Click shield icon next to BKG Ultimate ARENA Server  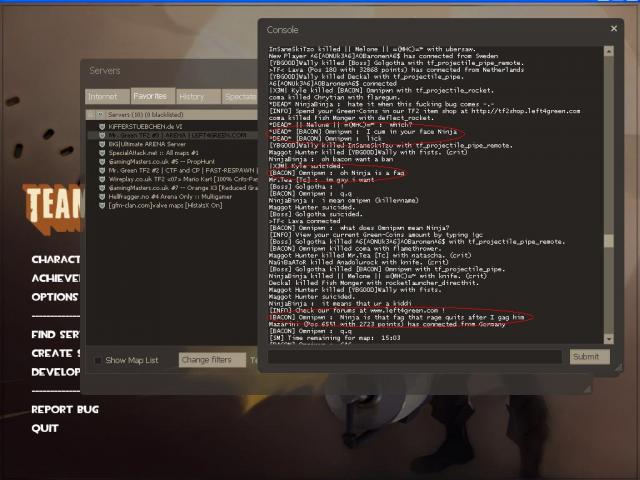[x=101, y=144]
